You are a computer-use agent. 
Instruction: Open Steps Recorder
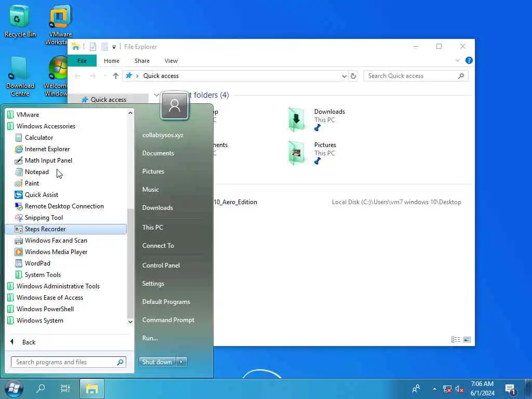[66, 229]
